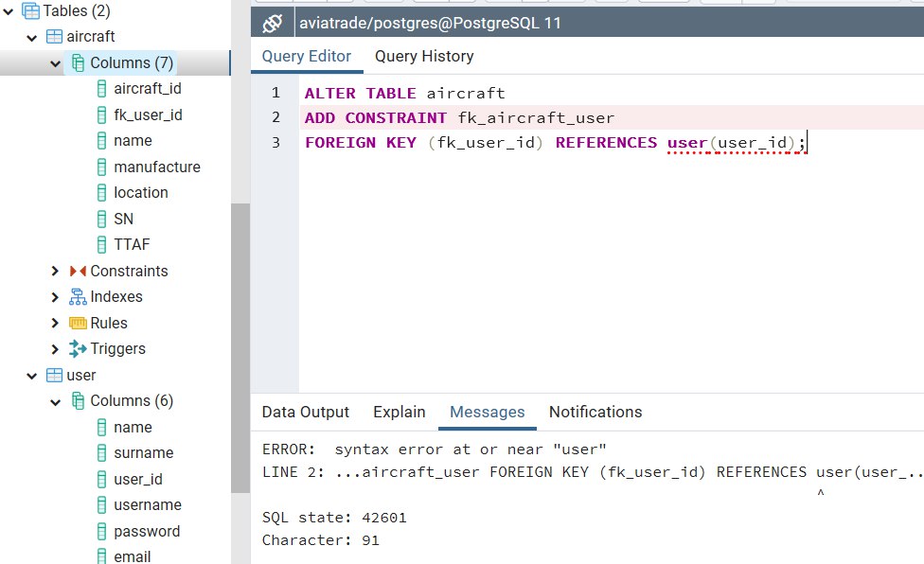Collapse the aircraft Columns (7) node
The width and height of the screenshot is (924, 564).
[x=56, y=63]
